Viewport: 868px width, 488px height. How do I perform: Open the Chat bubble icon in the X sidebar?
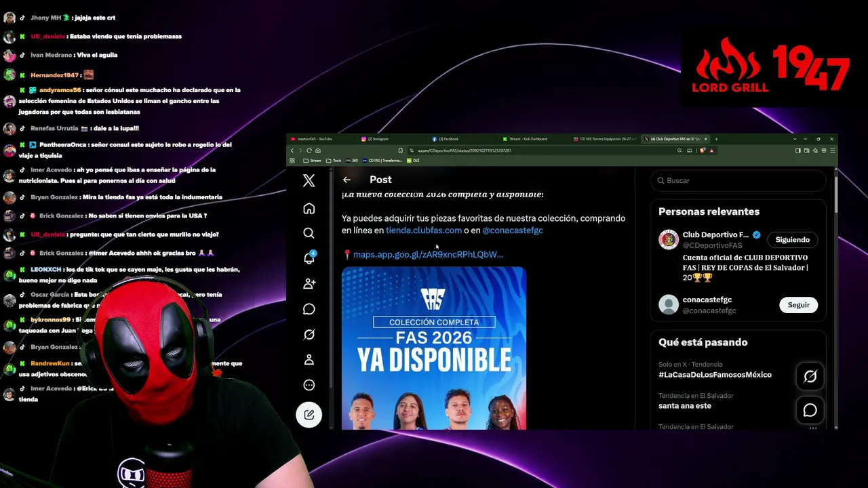(x=309, y=309)
